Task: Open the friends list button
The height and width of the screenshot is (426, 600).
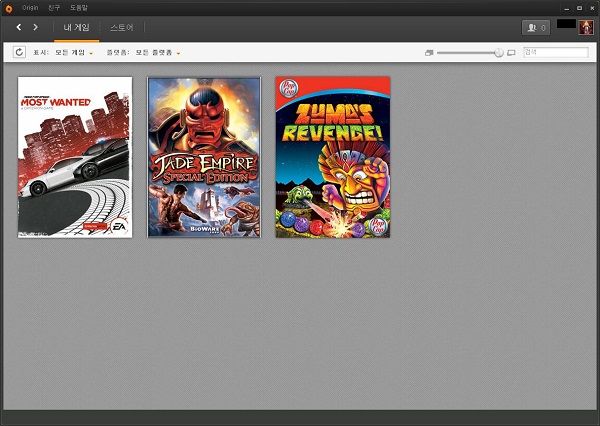Action: click(536, 28)
